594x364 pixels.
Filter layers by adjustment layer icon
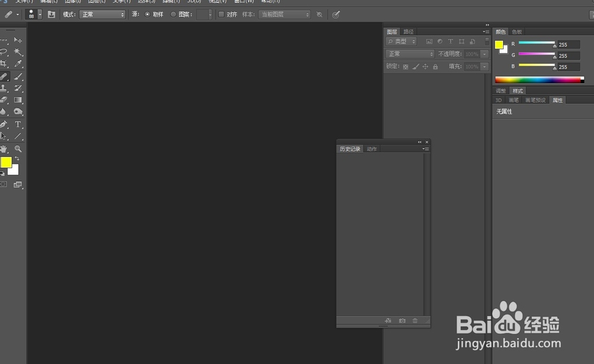tap(440, 42)
